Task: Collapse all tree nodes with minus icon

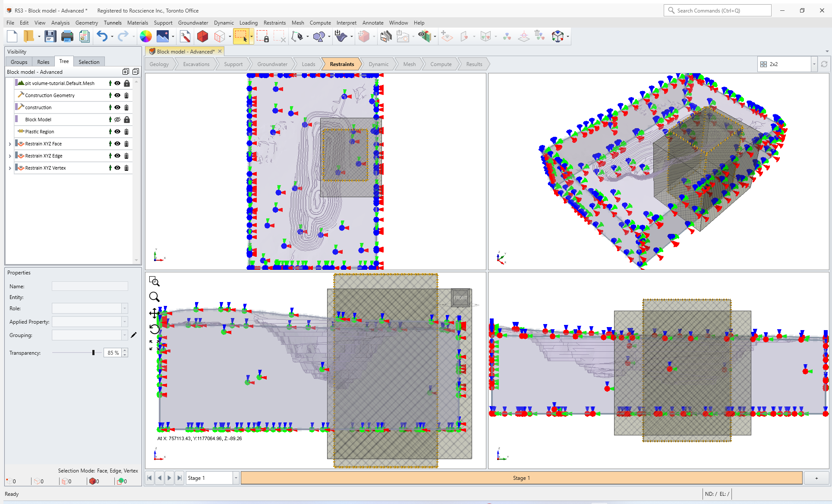Action: point(136,72)
